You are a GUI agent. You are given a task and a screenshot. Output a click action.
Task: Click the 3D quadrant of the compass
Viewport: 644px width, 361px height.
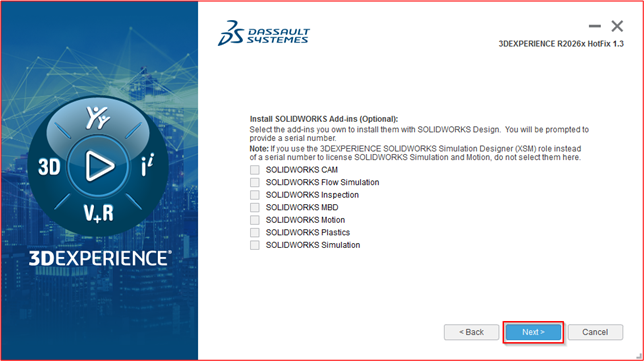(49, 167)
